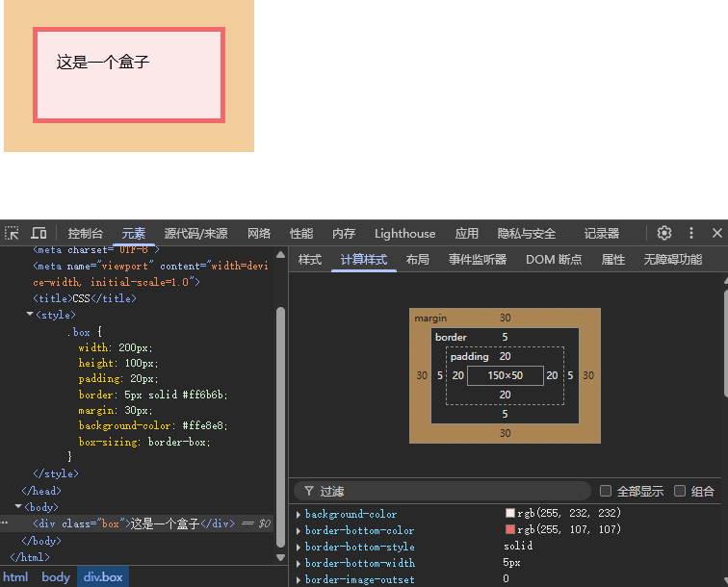Check the 组合 checkbox

tap(680, 491)
